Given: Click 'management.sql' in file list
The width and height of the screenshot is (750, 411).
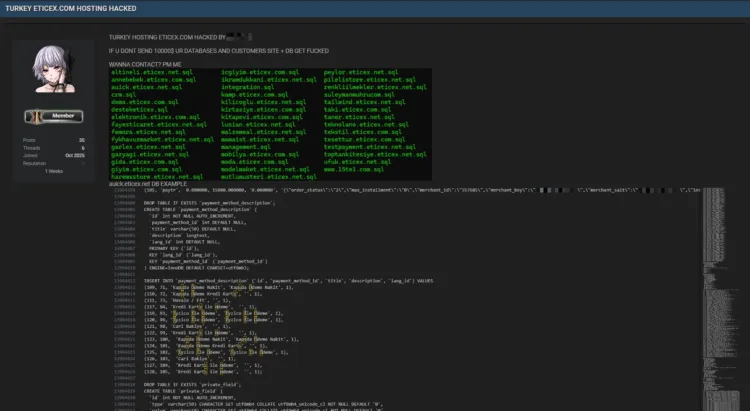Looking at the screenshot, I should coord(246,147).
